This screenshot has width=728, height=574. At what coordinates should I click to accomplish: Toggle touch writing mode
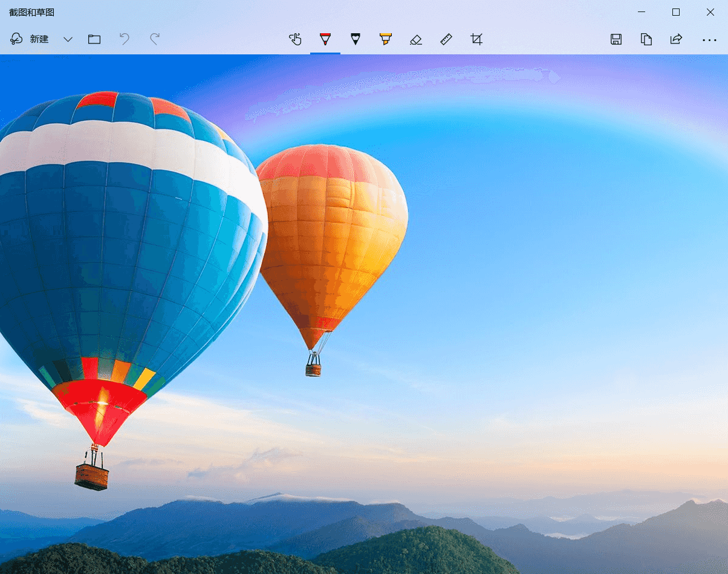pos(295,40)
